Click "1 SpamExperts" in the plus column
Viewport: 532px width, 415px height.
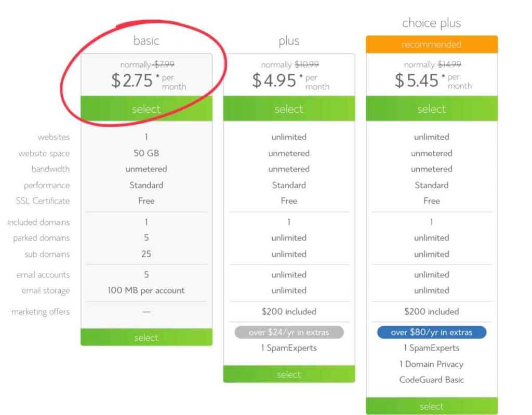click(x=289, y=348)
